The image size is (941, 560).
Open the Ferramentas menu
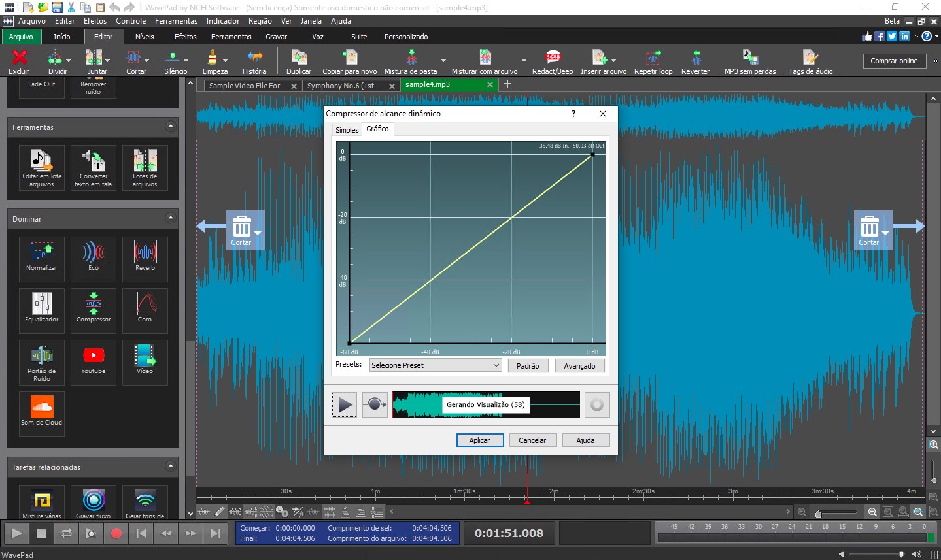(x=176, y=20)
